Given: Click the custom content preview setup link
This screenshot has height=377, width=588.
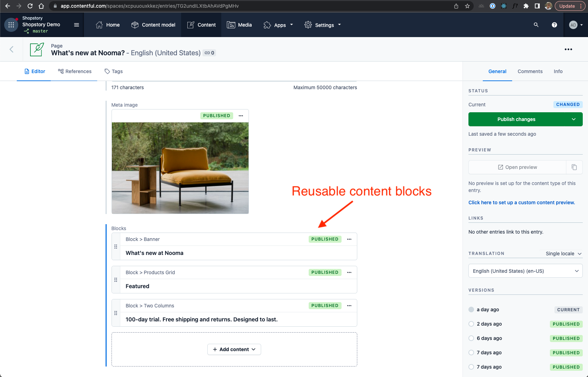Looking at the screenshot, I should tap(522, 202).
